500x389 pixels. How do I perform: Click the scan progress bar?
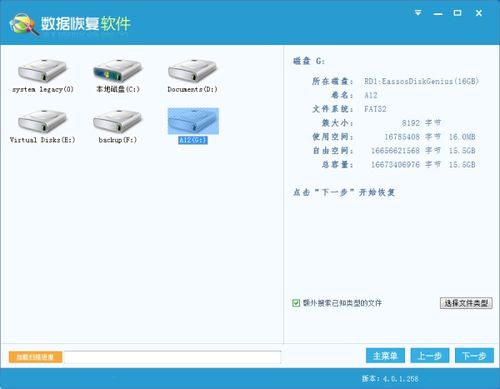172,357
